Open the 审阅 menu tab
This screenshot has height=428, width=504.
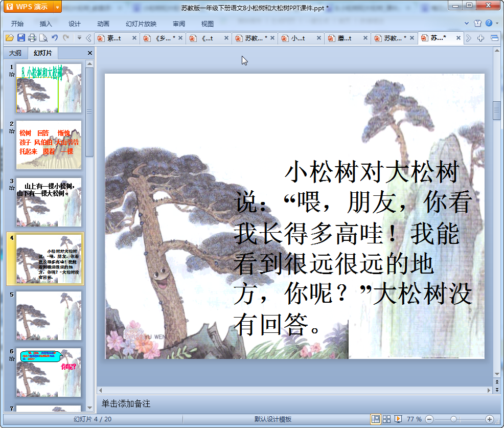(179, 24)
